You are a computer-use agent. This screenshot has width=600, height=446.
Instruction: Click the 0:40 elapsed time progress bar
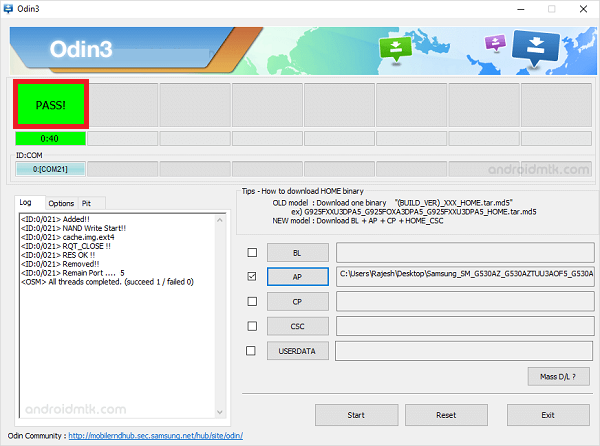50,138
